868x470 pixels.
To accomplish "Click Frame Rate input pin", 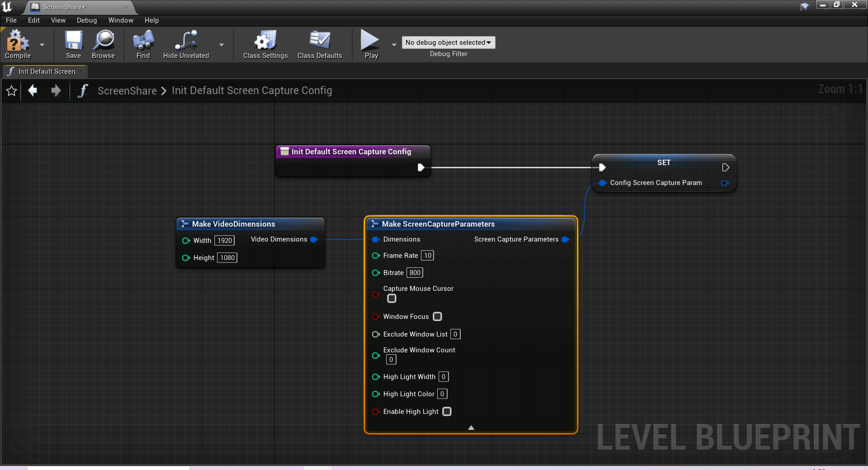I will tap(376, 256).
